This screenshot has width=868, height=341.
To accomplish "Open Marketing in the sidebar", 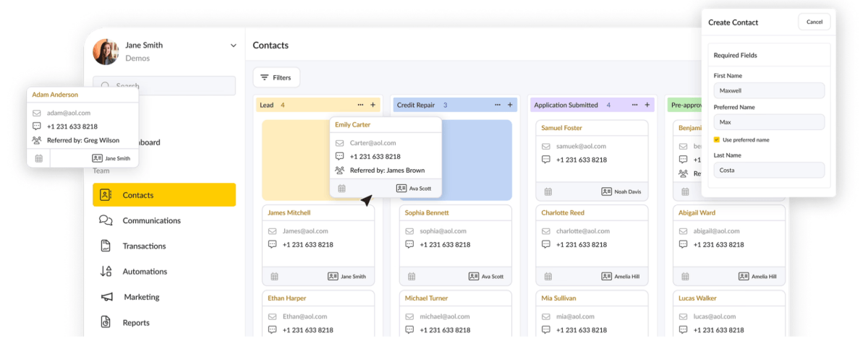I will click(x=141, y=297).
